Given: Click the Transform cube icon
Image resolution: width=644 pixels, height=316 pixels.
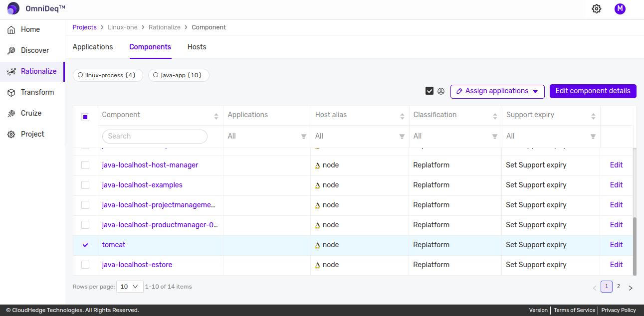Looking at the screenshot, I should 11,93.
